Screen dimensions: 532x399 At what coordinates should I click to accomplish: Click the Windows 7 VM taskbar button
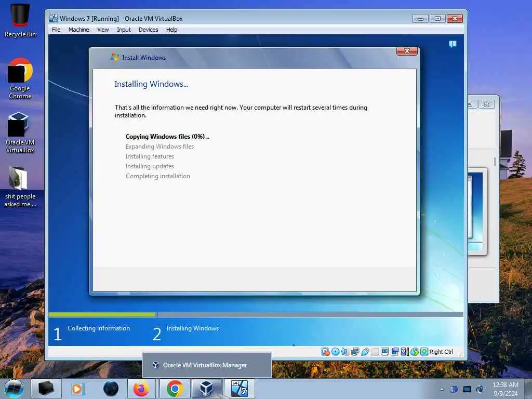[x=239, y=389]
